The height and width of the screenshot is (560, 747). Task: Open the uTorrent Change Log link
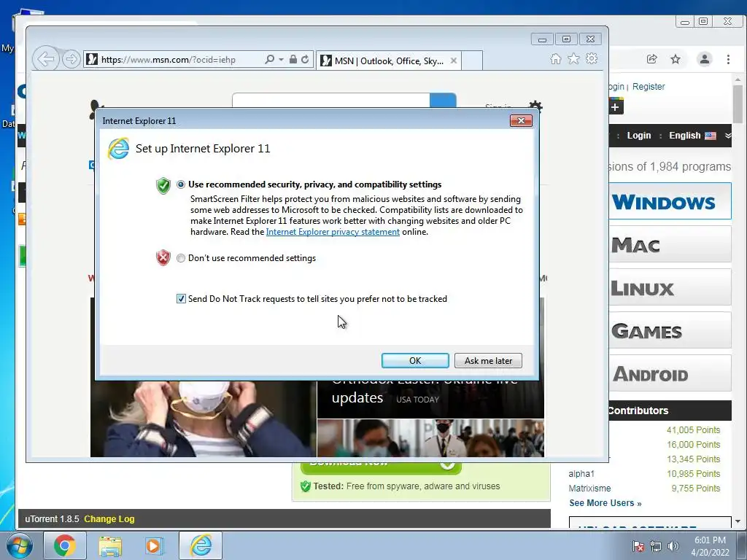point(109,519)
